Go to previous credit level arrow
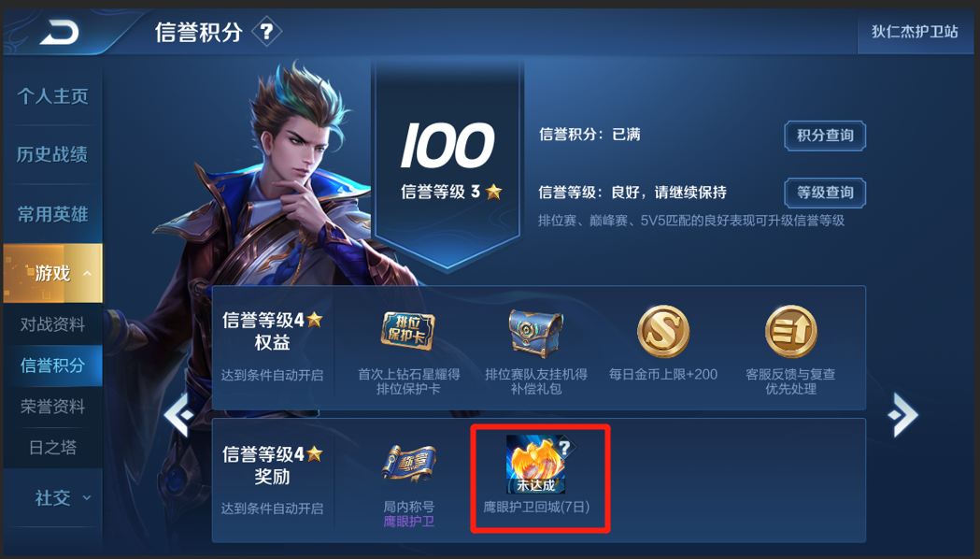980x559 pixels. [179, 414]
